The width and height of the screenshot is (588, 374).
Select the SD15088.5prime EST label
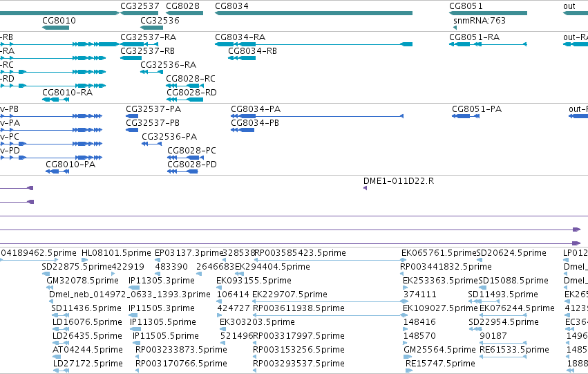(x=513, y=281)
